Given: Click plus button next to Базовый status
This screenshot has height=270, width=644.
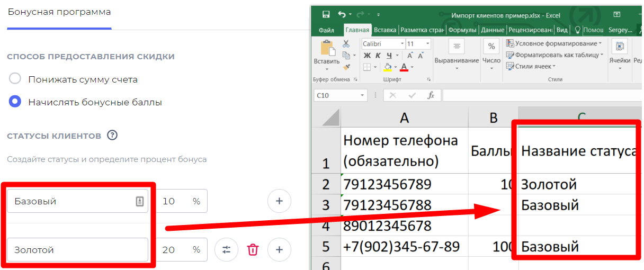Looking at the screenshot, I should click(x=279, y=201).
